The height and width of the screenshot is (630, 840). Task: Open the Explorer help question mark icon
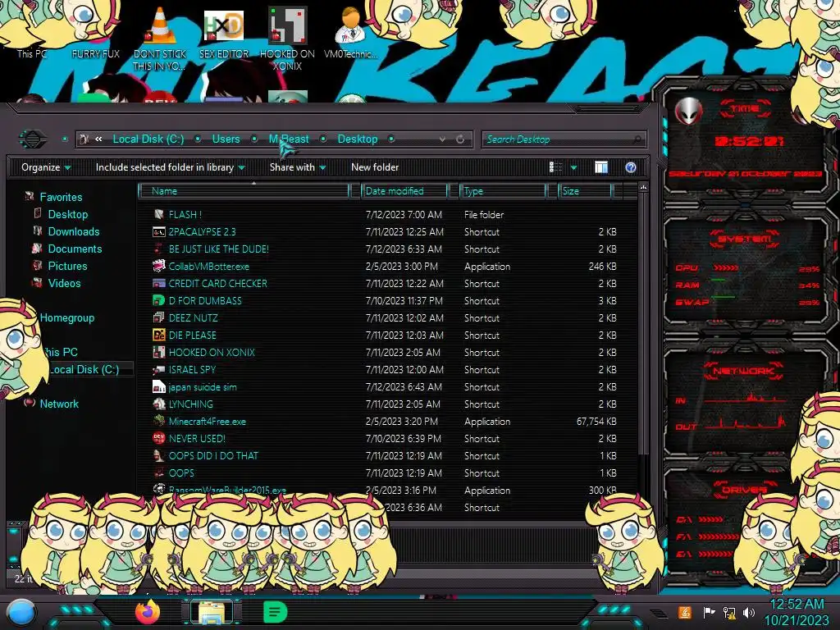click(x=631, y=167)
